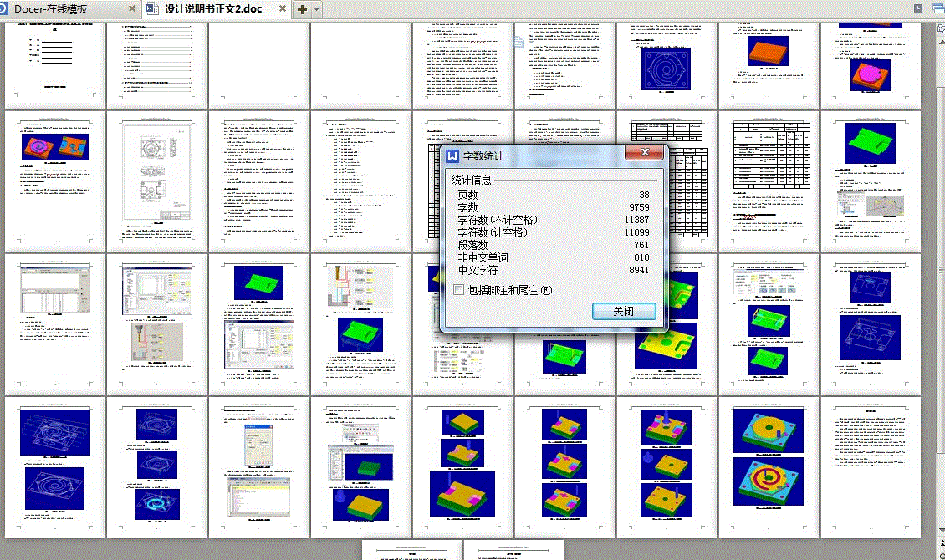Click the 字符数(不计空格) row
945x560 pixels.
[554, 220]
